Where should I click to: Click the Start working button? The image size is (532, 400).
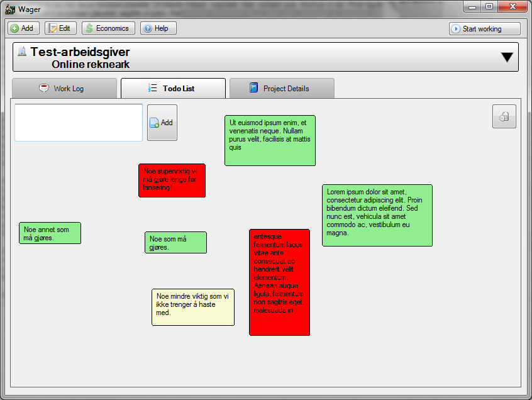[x=484, y=29]
